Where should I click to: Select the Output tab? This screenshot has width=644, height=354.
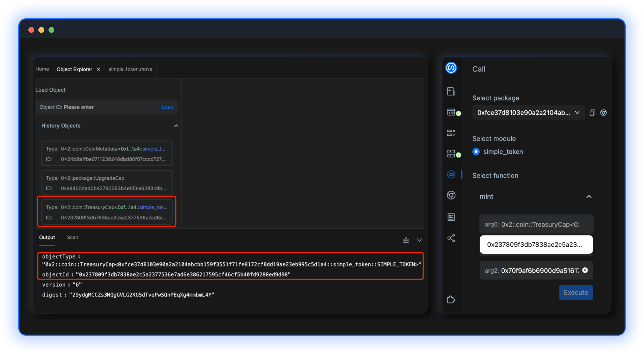click(x=47, y=237)
